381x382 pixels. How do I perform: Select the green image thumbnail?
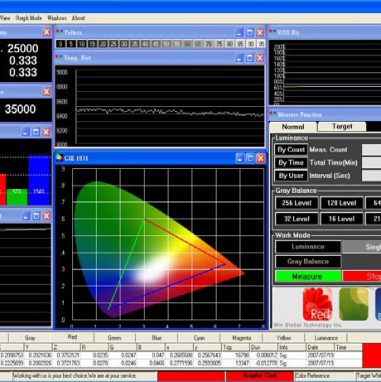[x=354, y=304]
